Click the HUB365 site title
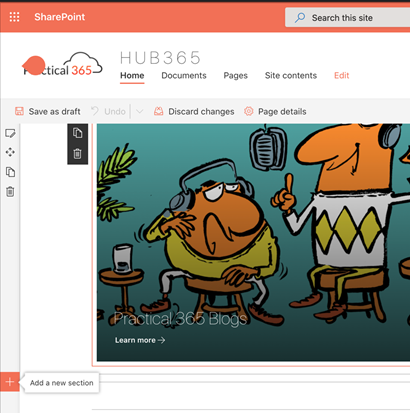This screenshot has width=410, height=413. point(160,58)
